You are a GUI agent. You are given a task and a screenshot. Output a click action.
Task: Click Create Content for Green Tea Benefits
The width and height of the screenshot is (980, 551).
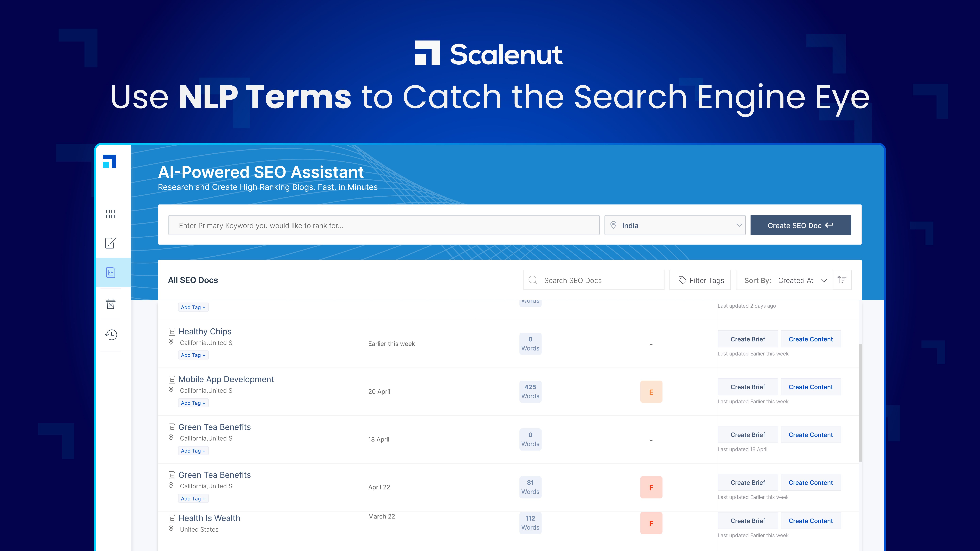tap(811, 434)
